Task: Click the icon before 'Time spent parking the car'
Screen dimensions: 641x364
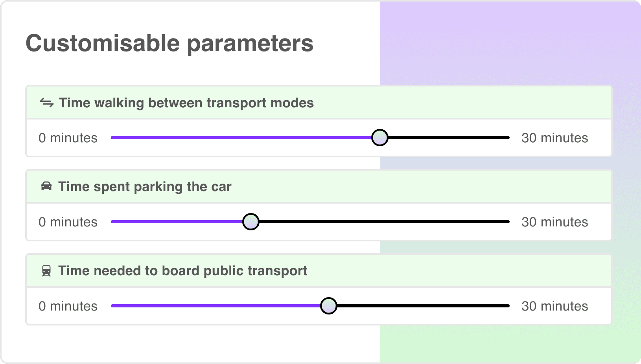Action: click(x=47, y=186)
